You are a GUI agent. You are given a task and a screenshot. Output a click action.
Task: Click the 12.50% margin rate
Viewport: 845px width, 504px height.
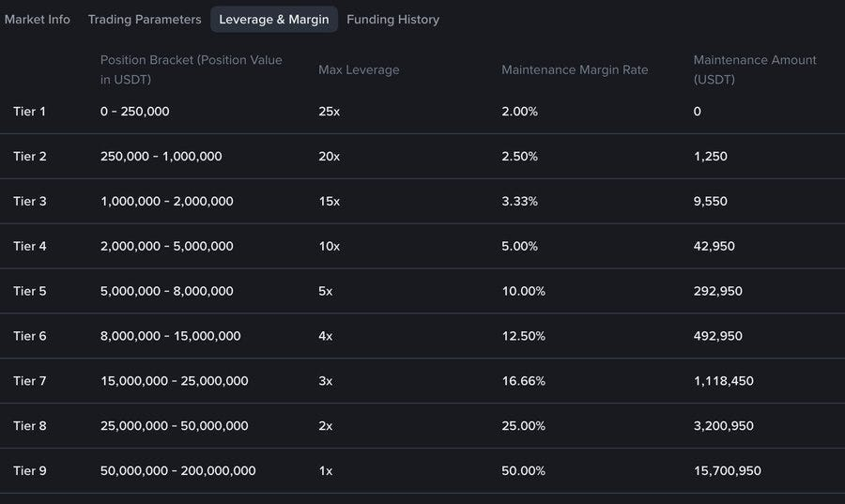tap(523, 336)
